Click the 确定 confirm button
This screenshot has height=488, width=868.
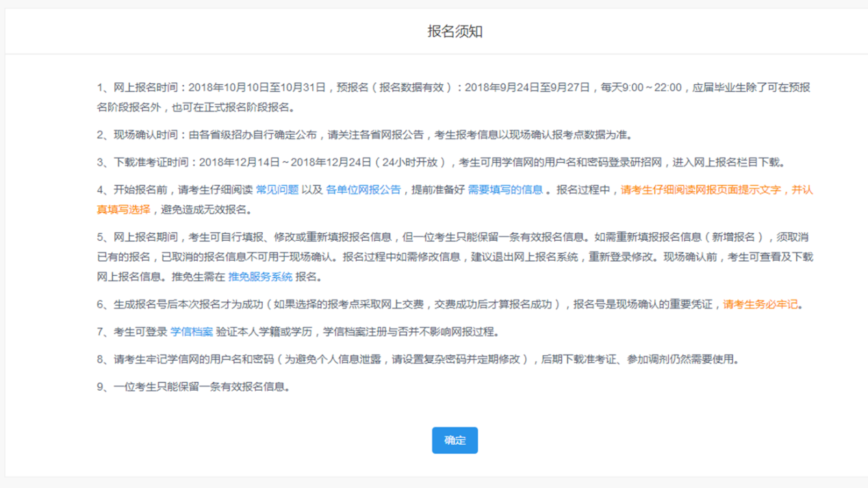(455, 440)
